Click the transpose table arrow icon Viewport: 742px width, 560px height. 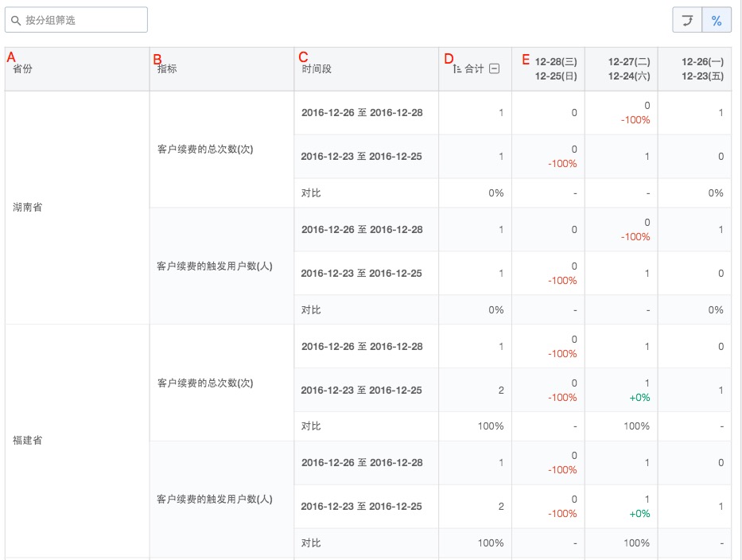pyautogui.click(x=687, y=20)
